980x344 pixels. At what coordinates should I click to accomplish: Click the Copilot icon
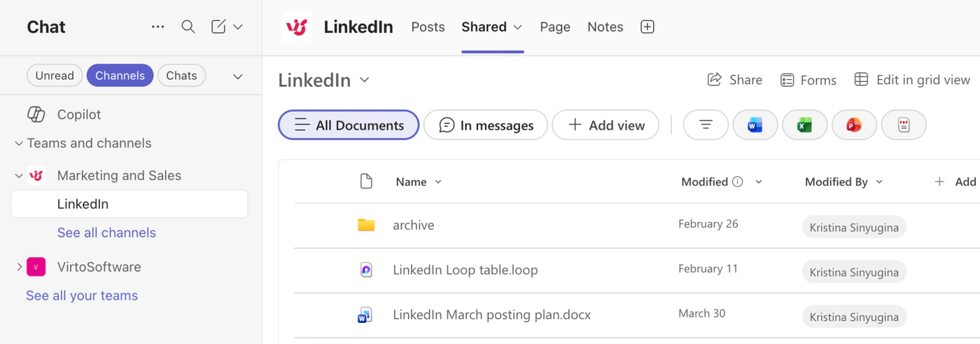(36, 114)
